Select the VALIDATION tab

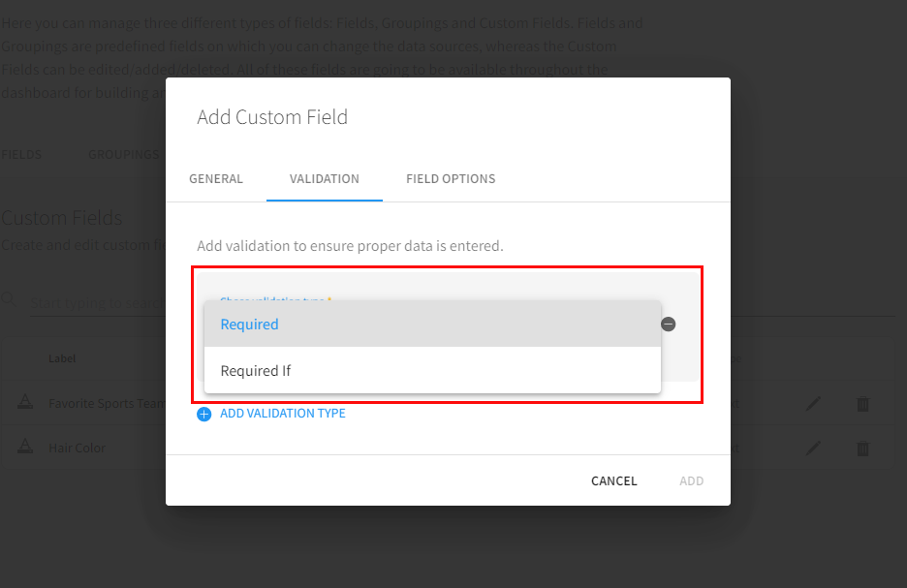click(325, 179)
